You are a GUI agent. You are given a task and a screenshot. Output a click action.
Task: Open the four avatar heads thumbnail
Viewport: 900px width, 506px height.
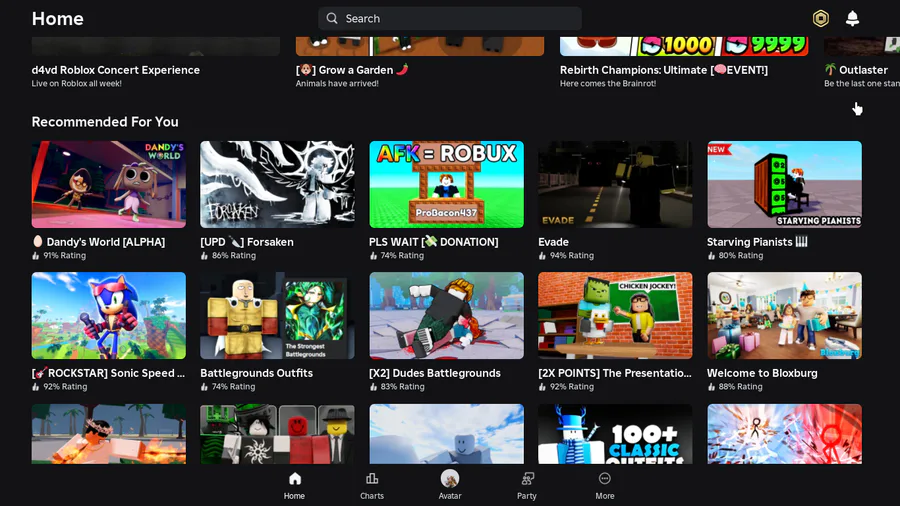click(277, 434)
